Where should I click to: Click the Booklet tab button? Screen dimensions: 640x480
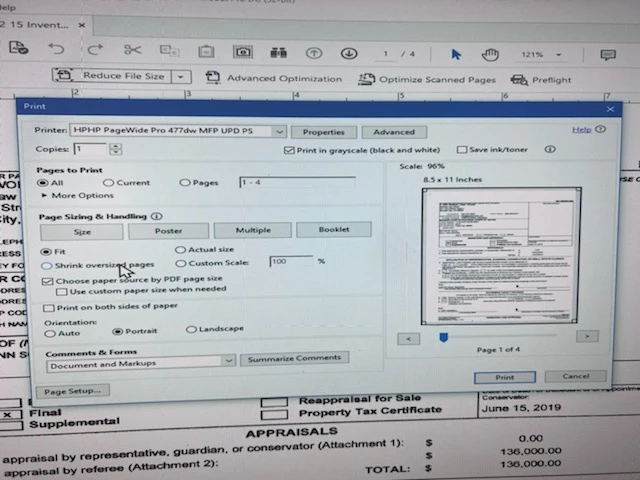[334, 229]
